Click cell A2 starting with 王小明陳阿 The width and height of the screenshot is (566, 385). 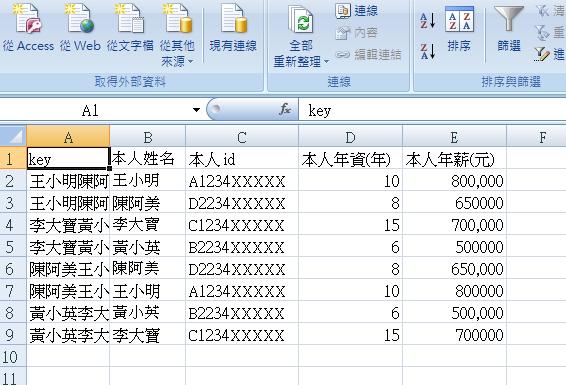[x=68, y=180]
